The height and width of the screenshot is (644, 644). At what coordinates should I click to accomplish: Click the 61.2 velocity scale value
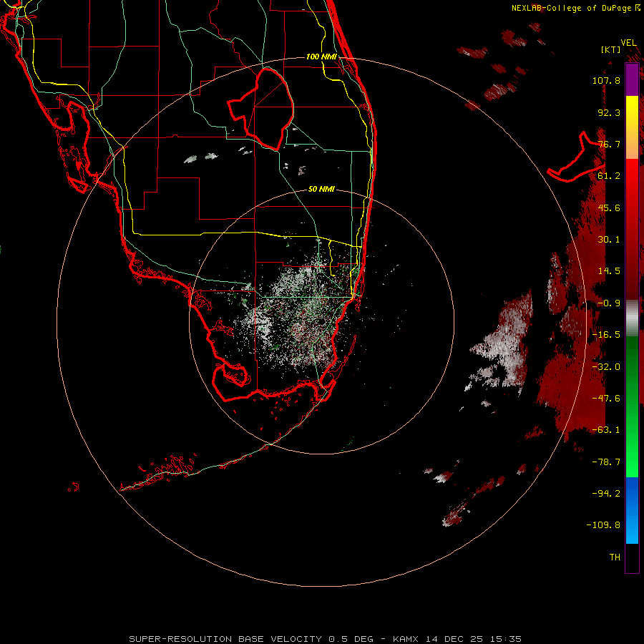(609, 176)
